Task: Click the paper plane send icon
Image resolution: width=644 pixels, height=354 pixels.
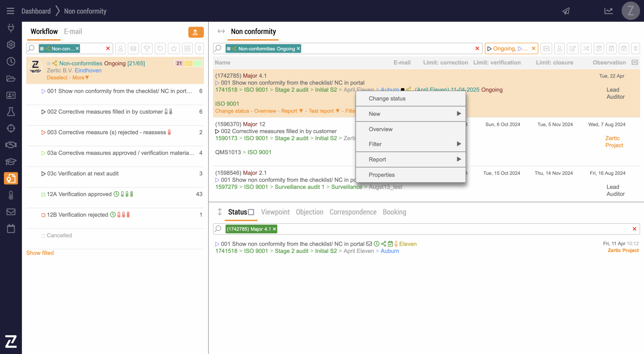Action: (566, 11)
